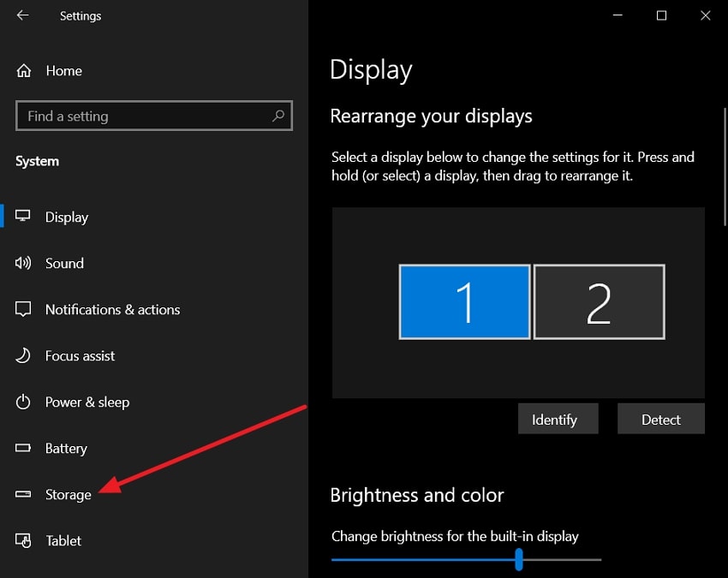Click the back arrow in Settings
Screen dimensions: 728x578
22,15
